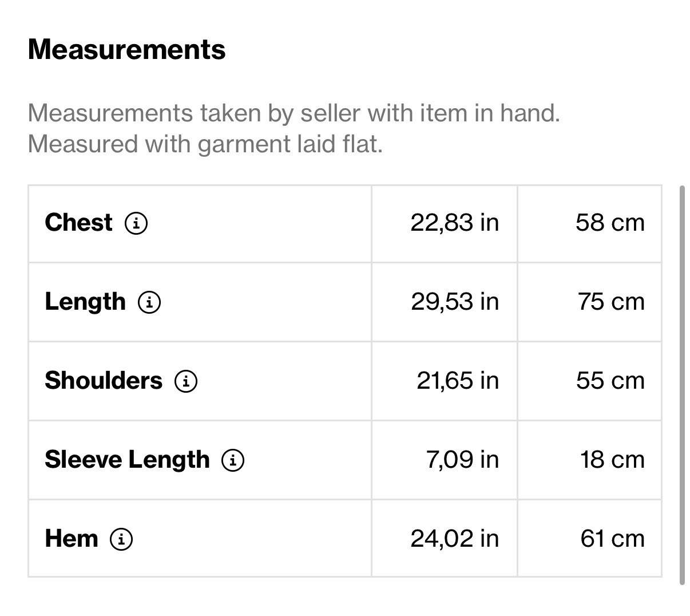Click the Measurements heading

point(126,49)
